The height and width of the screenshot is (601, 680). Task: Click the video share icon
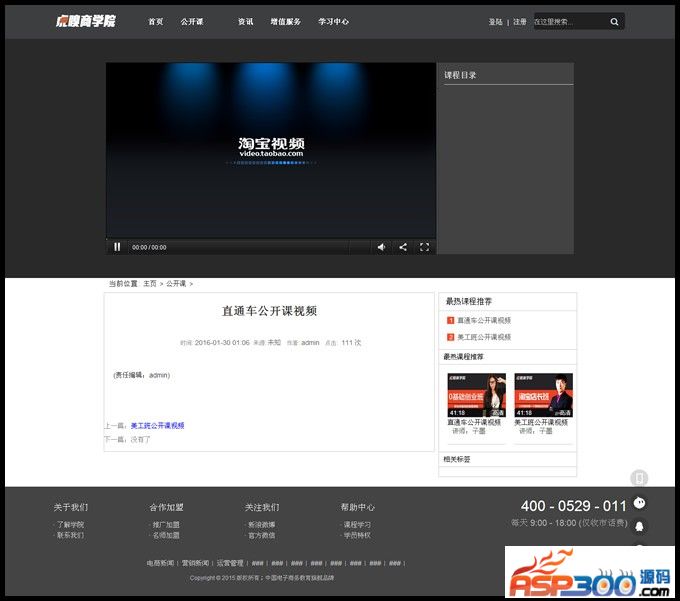pos(403,247)
